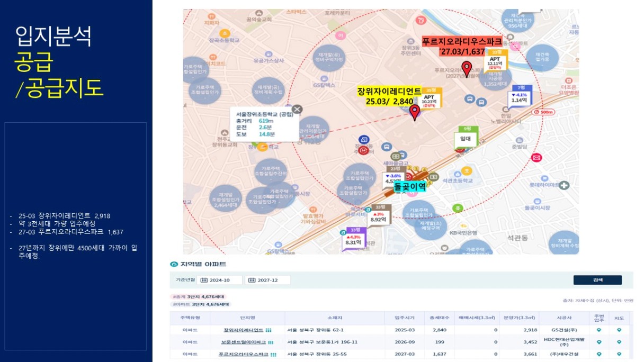Open 푸르지오라디우스파크 complex link
Image resolution: width=644 pixels, height=362 pixels.
(x=243, y=354)
